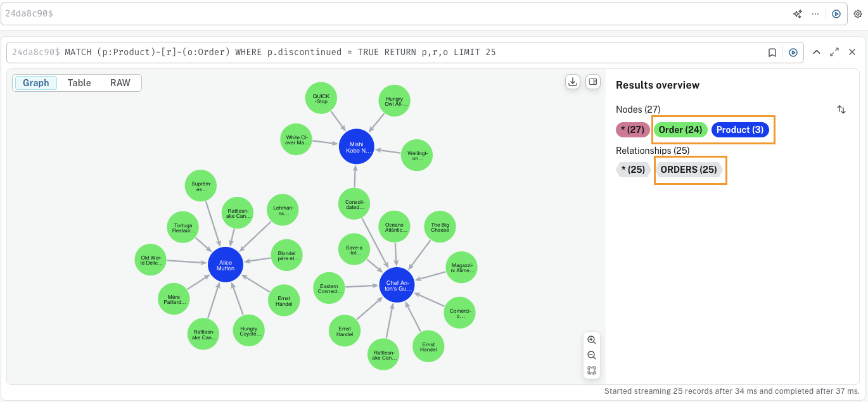Select the Order (24) node label
868x402 pixels.
[680, 130]
